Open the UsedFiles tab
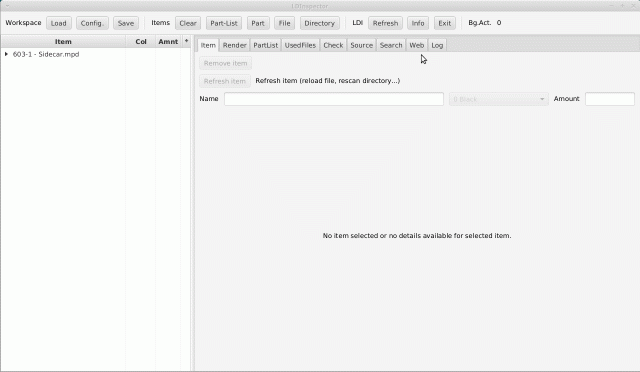 [300, 45]
